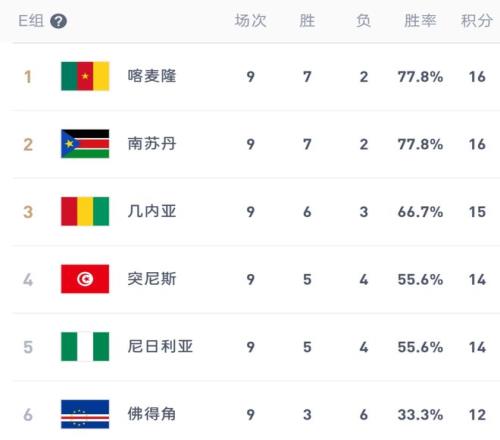Click the 胜率 column header
Viewport: 500px width, 440px height.
point(420,21)
